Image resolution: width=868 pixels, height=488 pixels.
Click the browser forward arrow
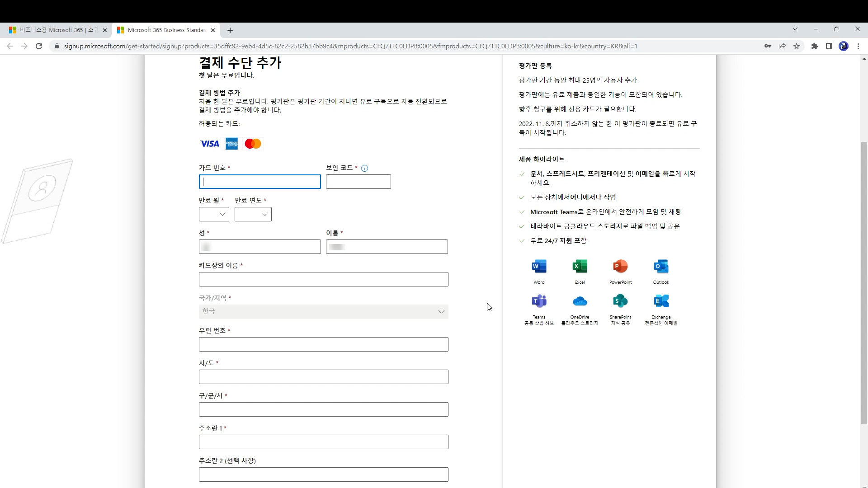click(24, 46)
